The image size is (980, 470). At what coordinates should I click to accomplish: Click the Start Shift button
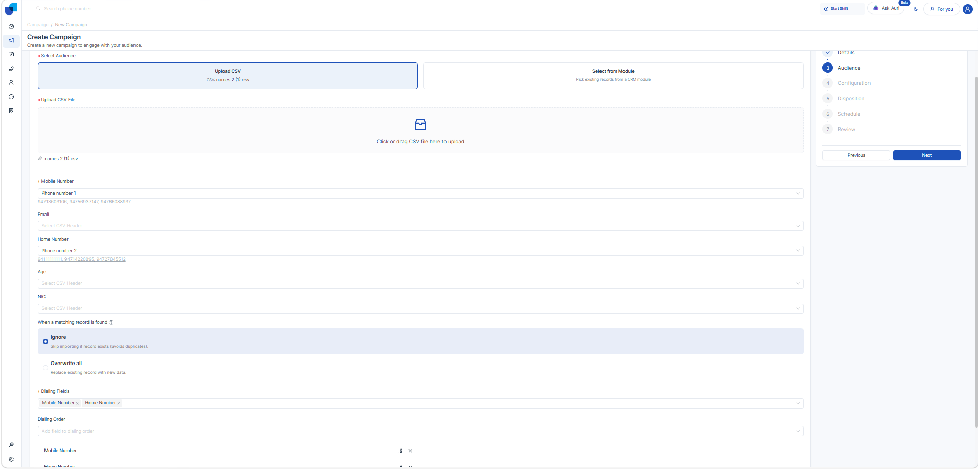(x=839, y=9)
